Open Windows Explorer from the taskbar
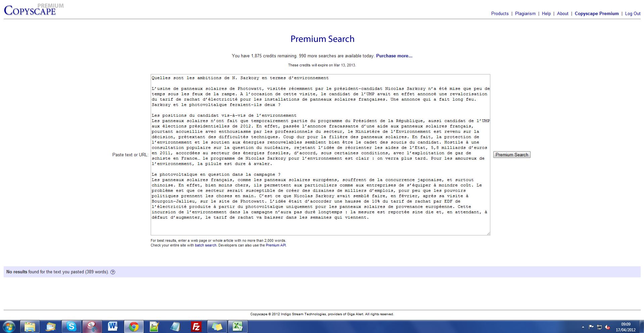 [30, 326]
